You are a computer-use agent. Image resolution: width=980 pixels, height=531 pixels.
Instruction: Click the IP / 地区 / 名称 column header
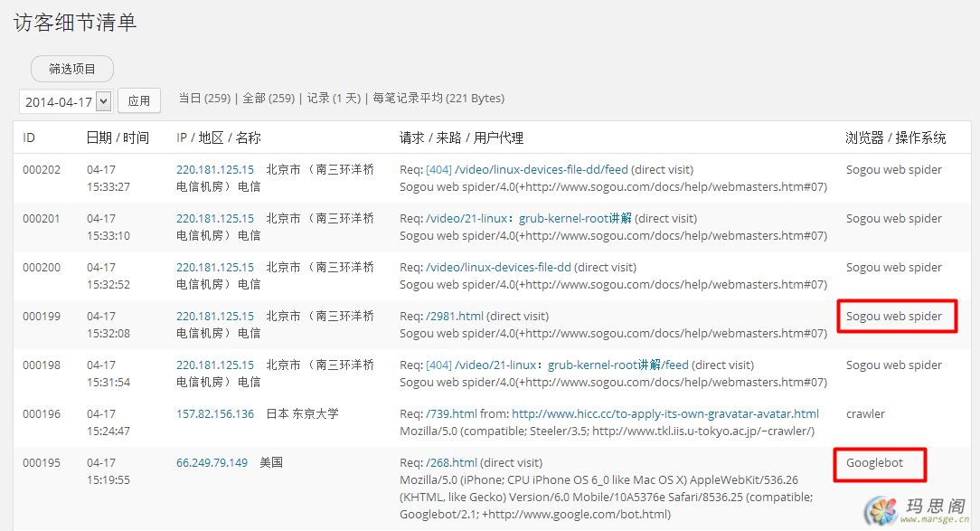click(x=218, y=137)
